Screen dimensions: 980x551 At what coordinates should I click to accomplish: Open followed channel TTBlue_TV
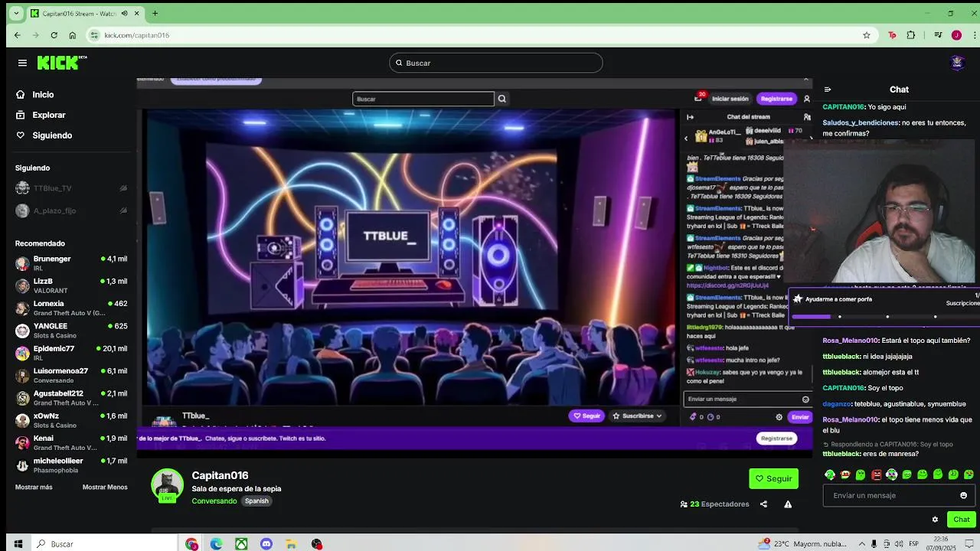pos(71,188)
